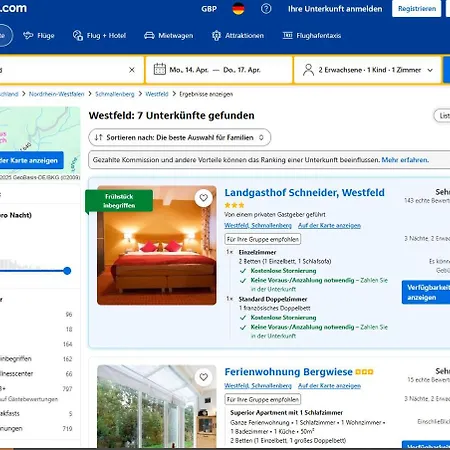Screen dimensions: 450x450
Task: Click 'Superior Apartment mit 1 Schlafzimmer' text
Action: 286,413
